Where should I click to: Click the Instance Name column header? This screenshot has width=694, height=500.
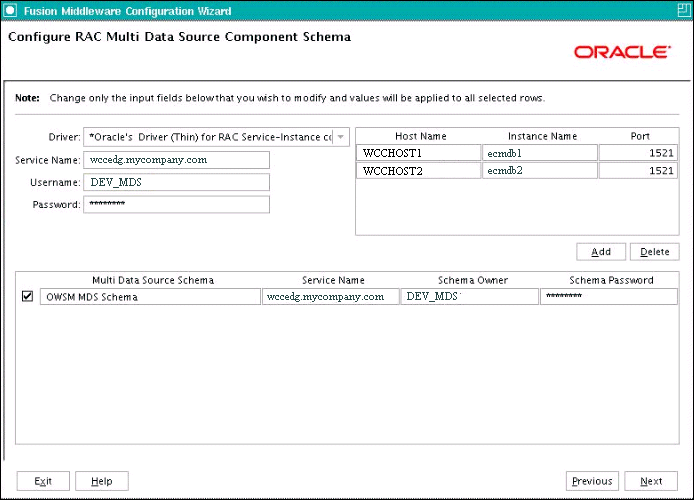[542, 136]
